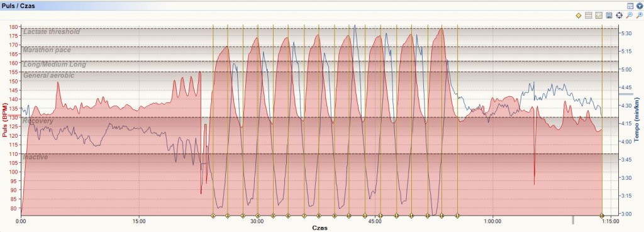Click the 1:00:00 time axis tick
644x232 pixels.
tap(492, 221)
